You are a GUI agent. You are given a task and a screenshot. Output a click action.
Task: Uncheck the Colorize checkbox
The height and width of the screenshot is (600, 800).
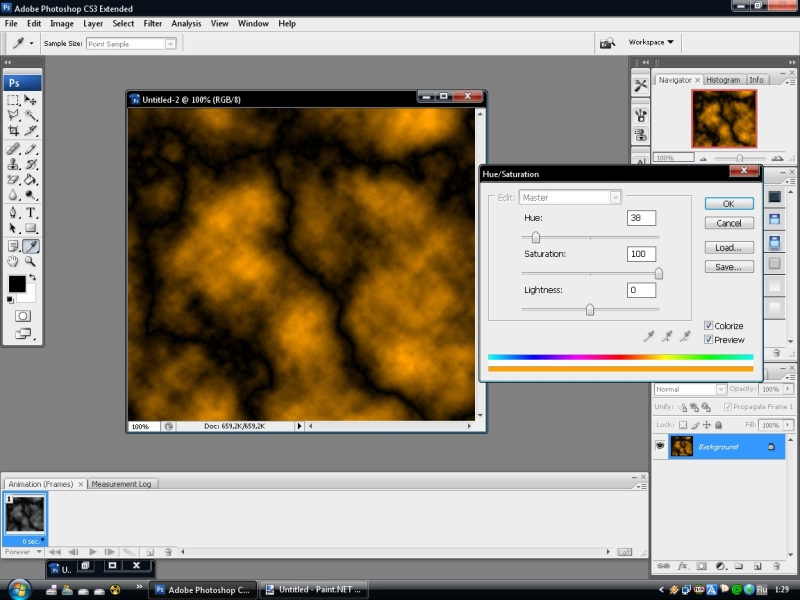709,326
